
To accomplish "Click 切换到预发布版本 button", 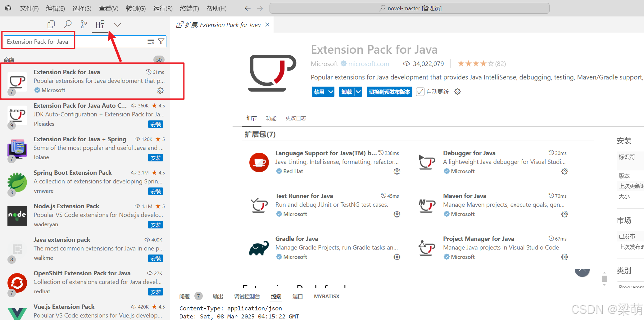I will [389, 92].
